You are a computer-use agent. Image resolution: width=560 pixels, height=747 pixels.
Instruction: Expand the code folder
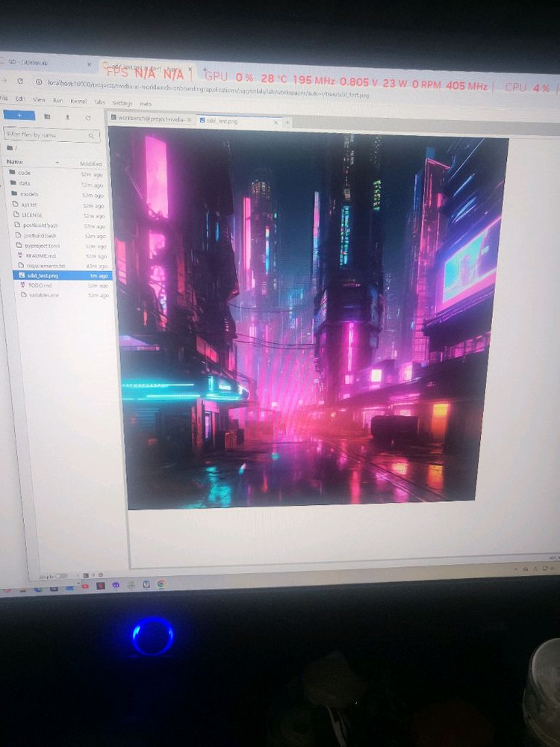[24, 173]
